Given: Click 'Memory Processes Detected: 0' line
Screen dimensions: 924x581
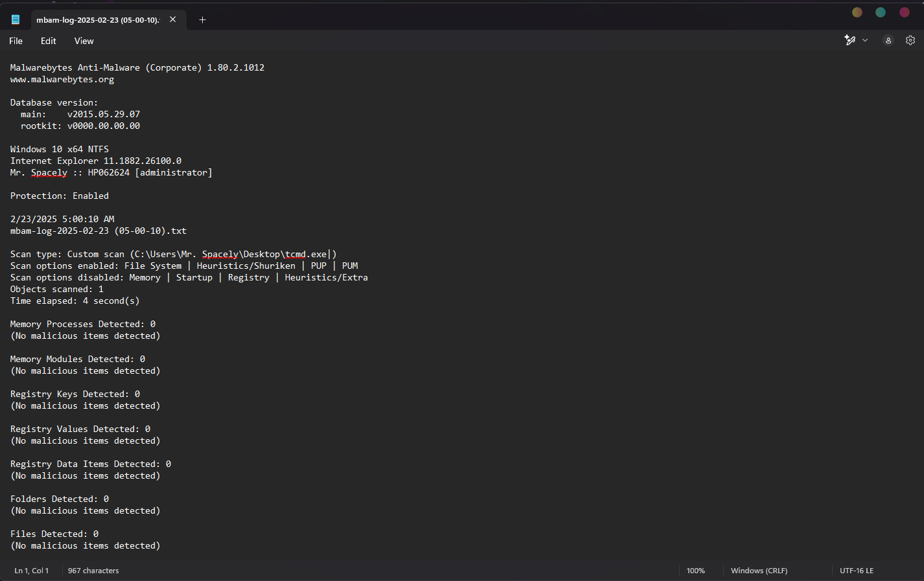Looking at the screenshot, I should coord(83,324).
